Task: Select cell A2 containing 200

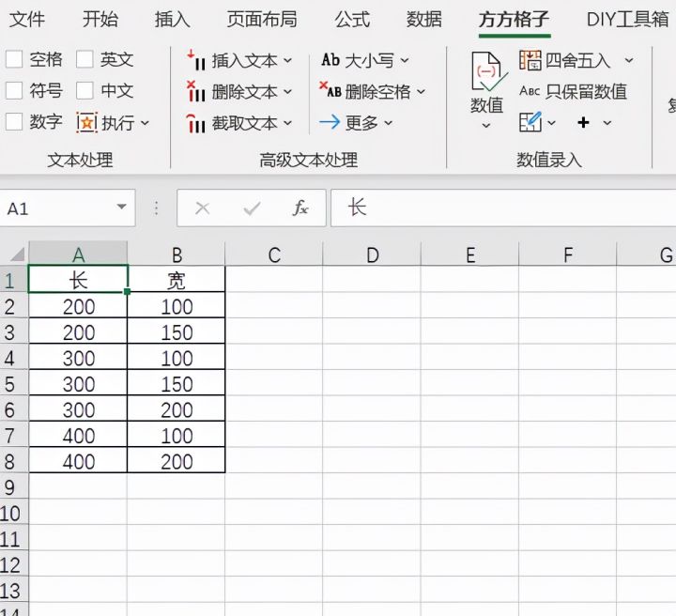Action: click(x=78, y=306)
